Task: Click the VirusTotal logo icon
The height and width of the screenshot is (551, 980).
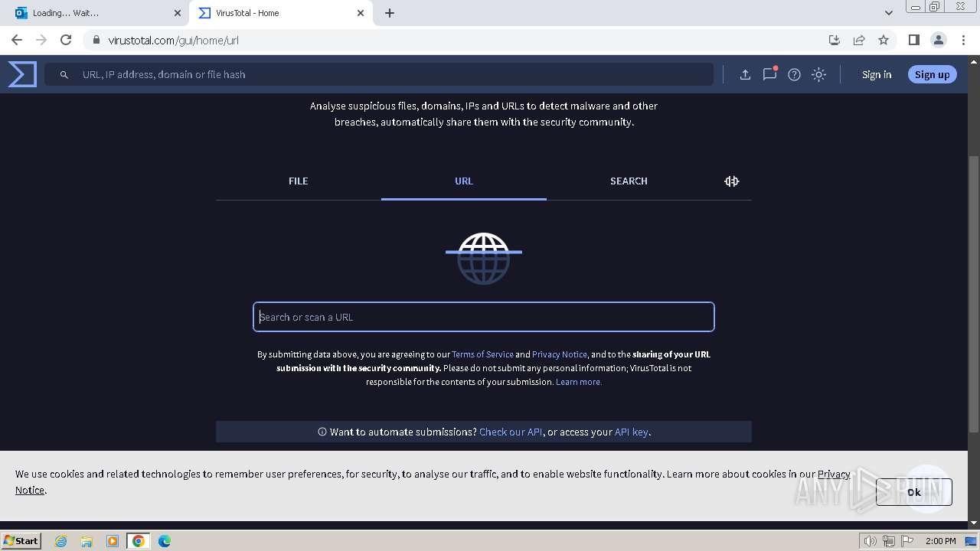Action: pos(22,74)
